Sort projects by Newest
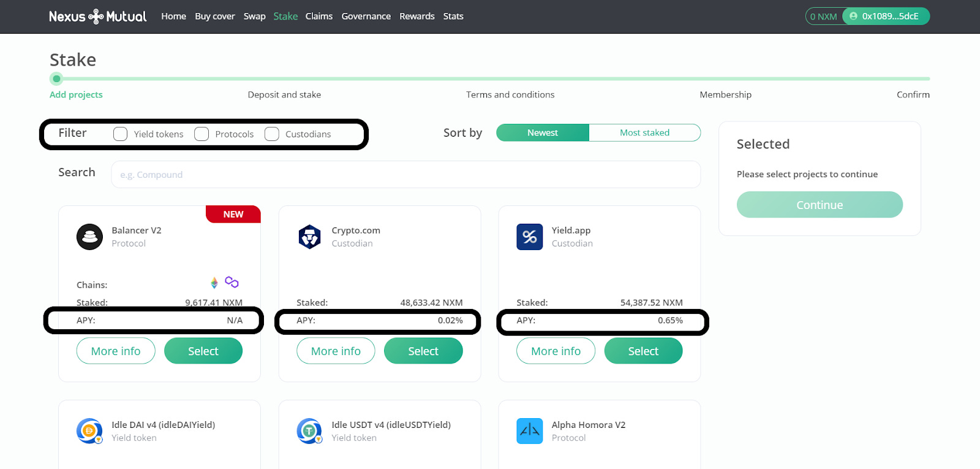This screenshot has height=469, width=980. click(543, 132)
